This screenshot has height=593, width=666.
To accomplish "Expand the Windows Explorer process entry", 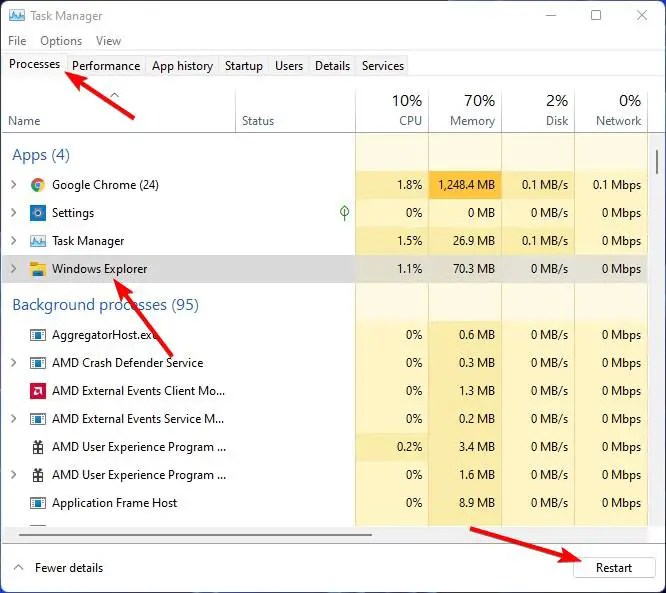I will coord(13,269).
